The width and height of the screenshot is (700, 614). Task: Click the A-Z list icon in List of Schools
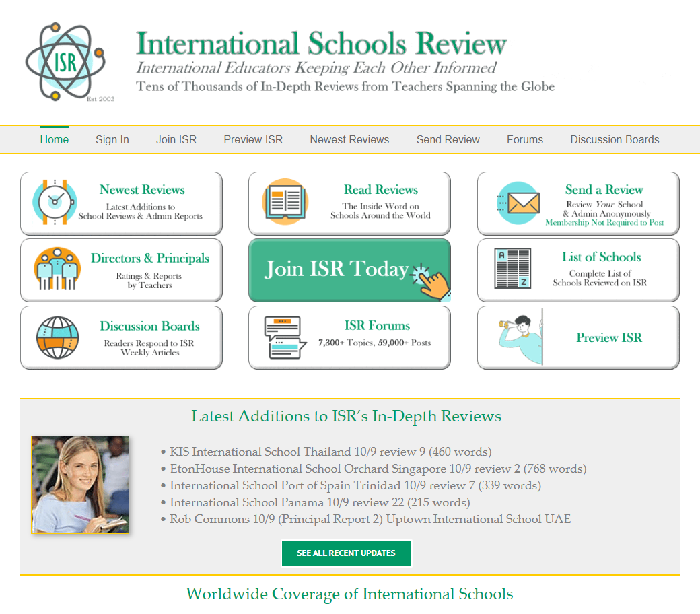pyautogui.click(x=513, y=269)
